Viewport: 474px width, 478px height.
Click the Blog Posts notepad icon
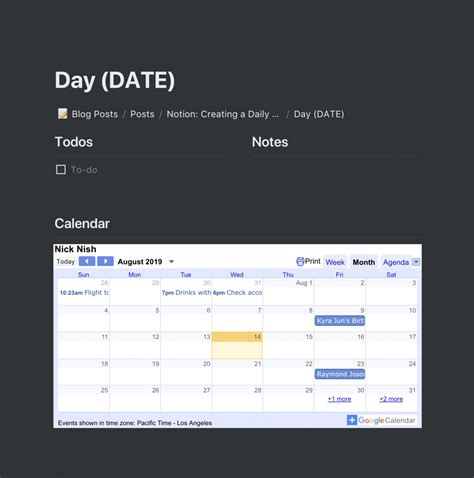point(62,114)
